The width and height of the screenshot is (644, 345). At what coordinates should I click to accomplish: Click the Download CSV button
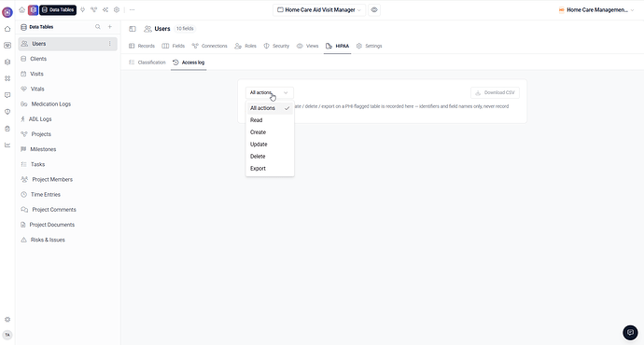coord(495,92)
